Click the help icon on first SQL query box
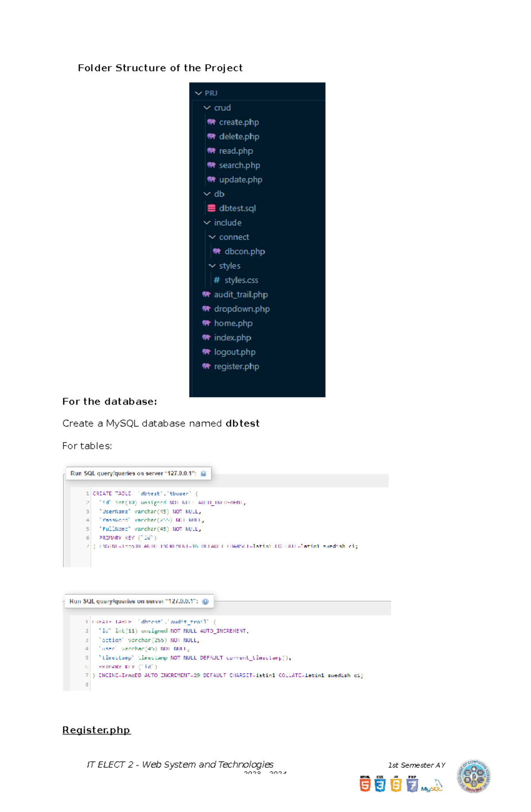 203,473
